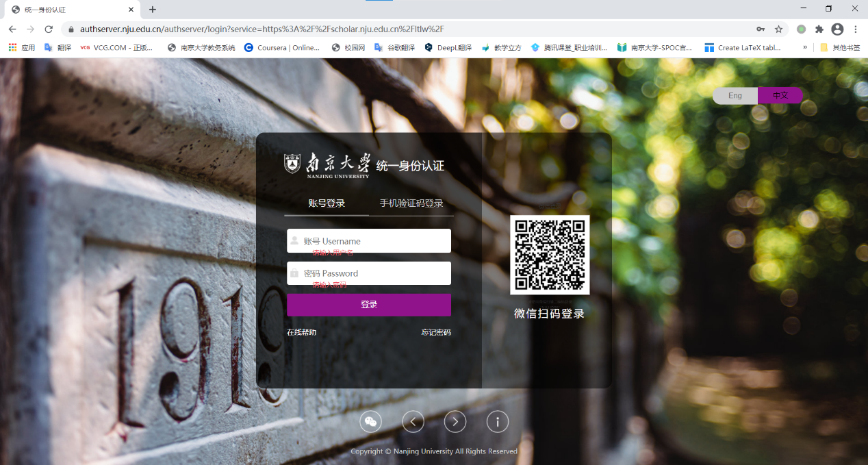
Task: Open the info circle icon
Action: 498,422
